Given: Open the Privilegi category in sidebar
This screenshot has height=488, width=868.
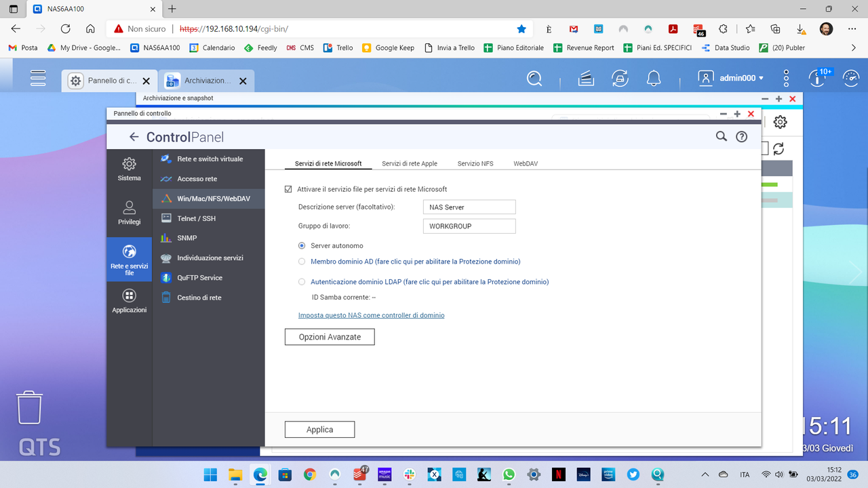Looking at the screenshot, I should (129, 213).
